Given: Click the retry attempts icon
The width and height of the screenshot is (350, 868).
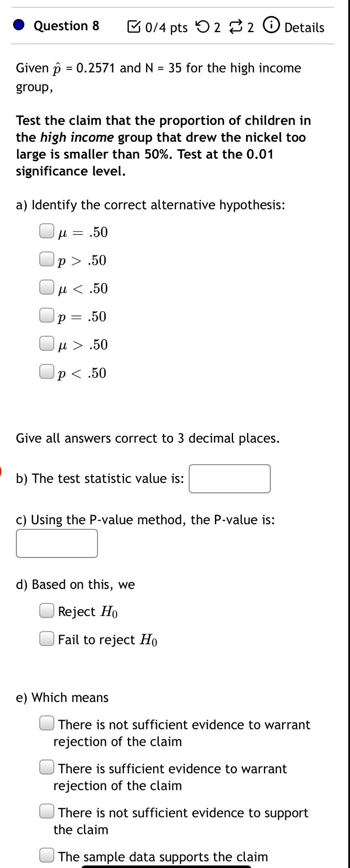Looking at the screenshot, I should tap(203, 27).
